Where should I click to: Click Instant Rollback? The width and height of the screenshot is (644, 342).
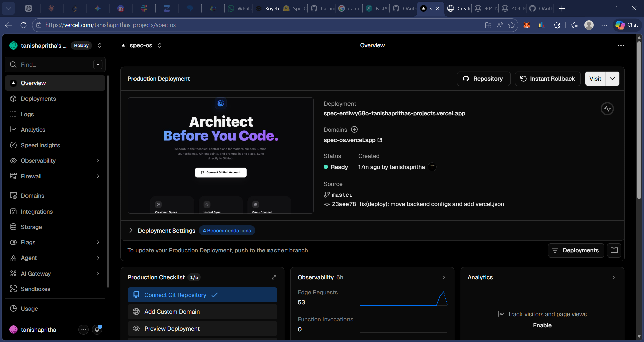(x=547, y=79)
